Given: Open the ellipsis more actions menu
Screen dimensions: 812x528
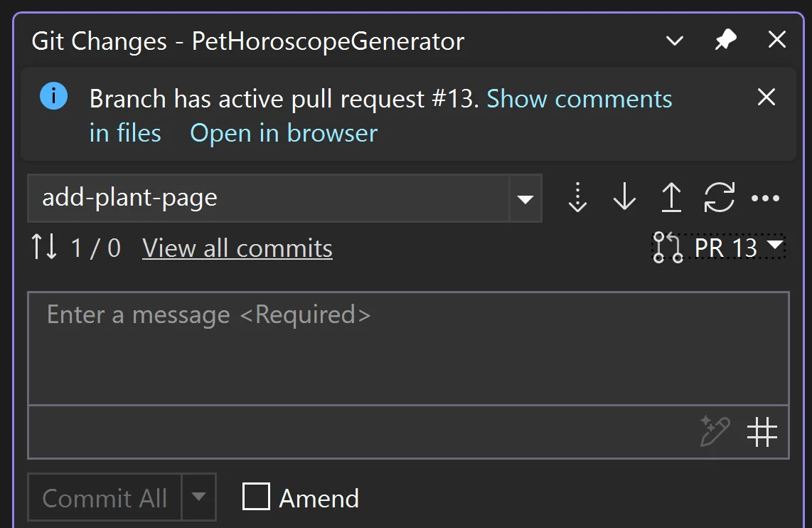Looking at the screenshot, I should pos(765,198).
